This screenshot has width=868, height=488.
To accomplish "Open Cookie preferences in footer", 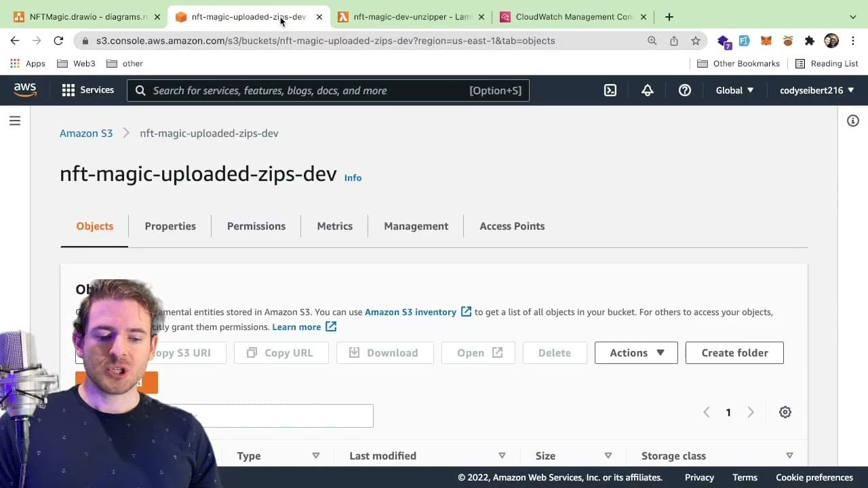I will tap(814, 477).
